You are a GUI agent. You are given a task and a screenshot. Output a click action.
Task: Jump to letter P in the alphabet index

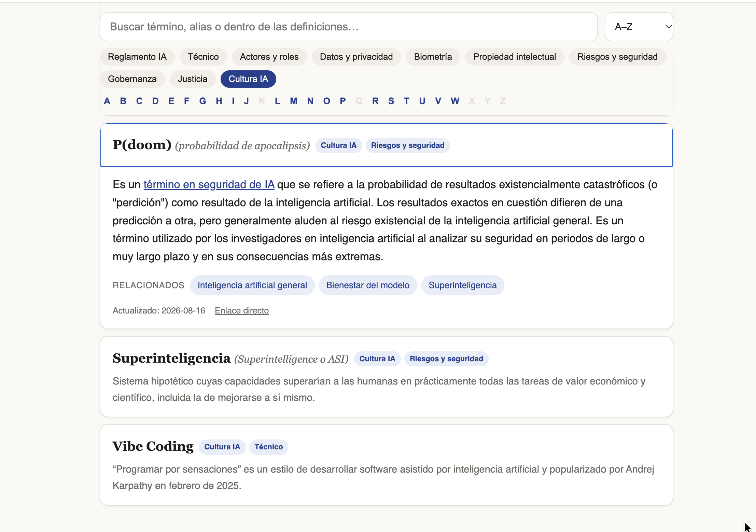343,101
